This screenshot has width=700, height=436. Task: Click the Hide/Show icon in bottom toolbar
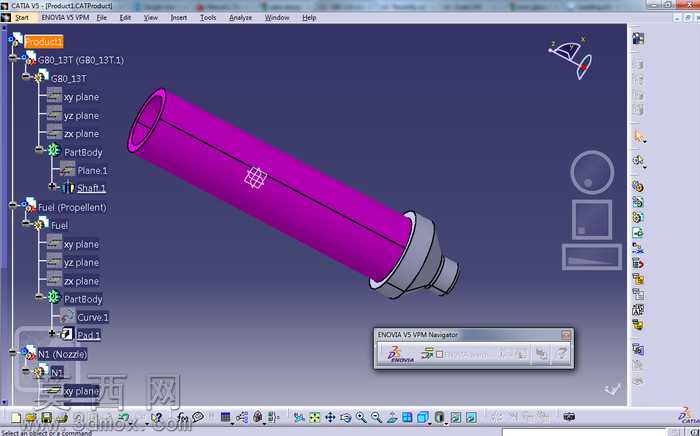[456, 418]
